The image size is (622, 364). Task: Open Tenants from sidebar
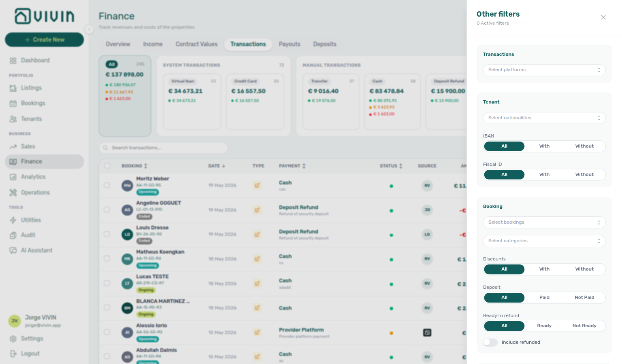tap(45, 119)
